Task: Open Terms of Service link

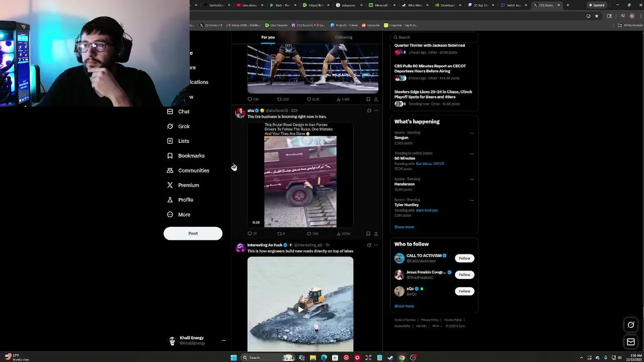Action: tap(405, 320)
